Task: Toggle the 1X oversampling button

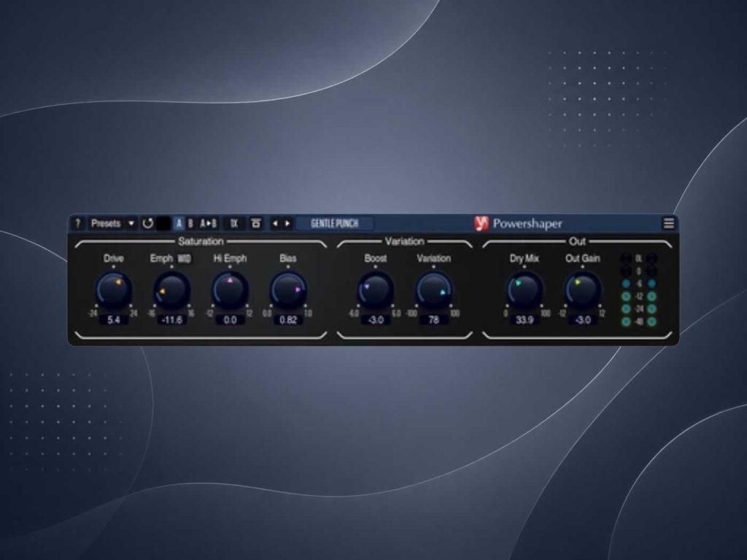Action: [234, 223]
